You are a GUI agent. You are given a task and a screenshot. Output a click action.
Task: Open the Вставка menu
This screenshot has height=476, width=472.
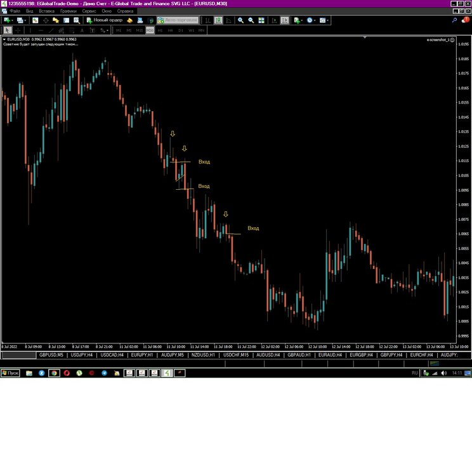click(47, 11)
